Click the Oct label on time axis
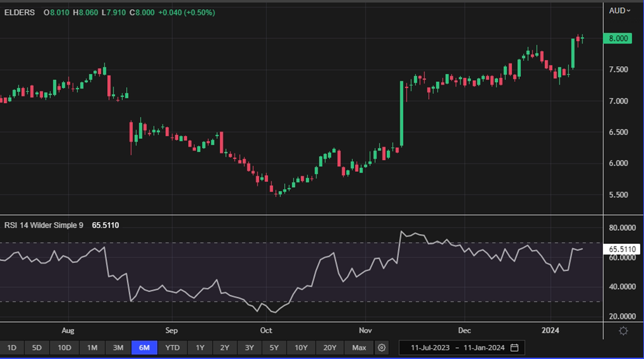 click(x=266, y=331)
